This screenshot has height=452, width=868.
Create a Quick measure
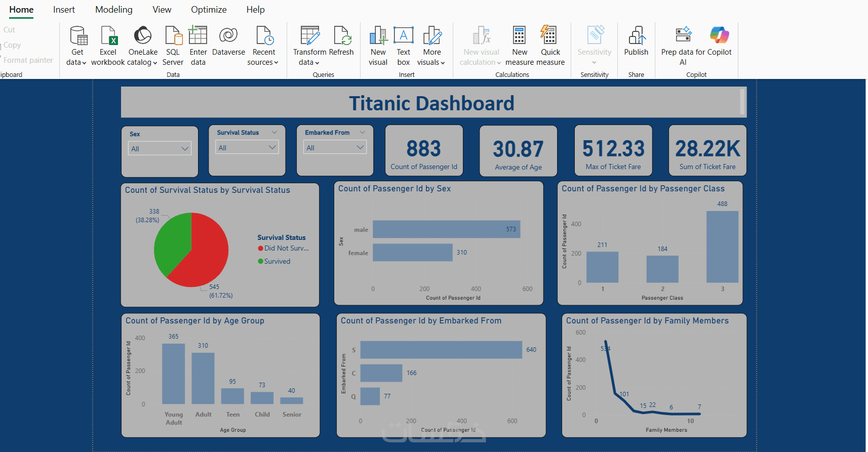coord(548,35)
